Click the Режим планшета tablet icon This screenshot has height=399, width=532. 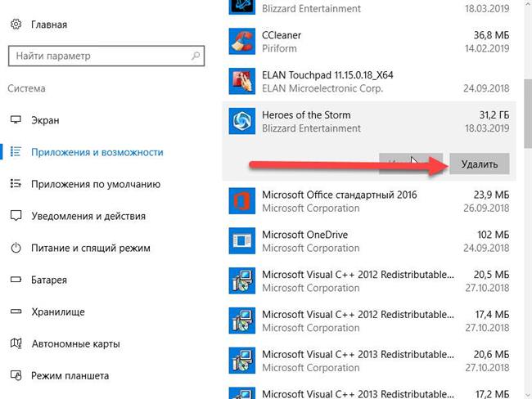(16, 375)
